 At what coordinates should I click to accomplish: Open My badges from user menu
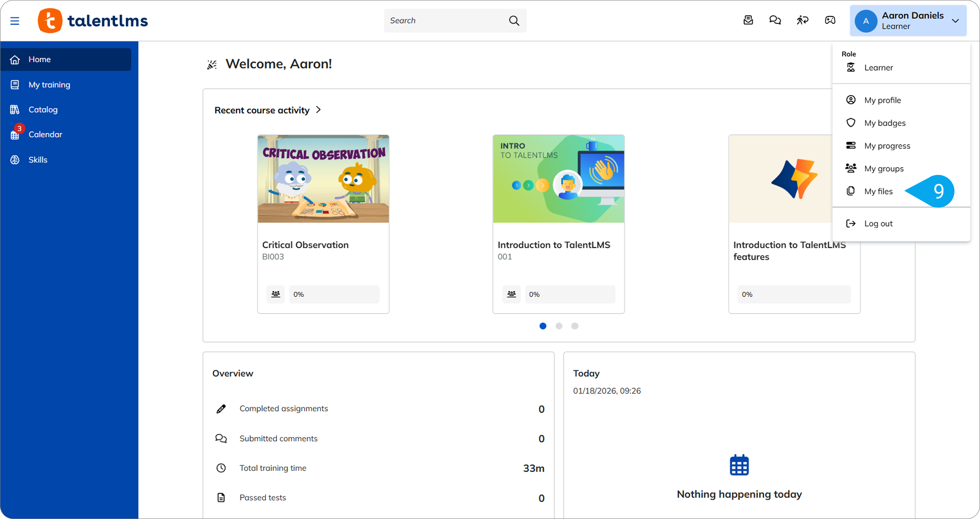tap(885, 123)
